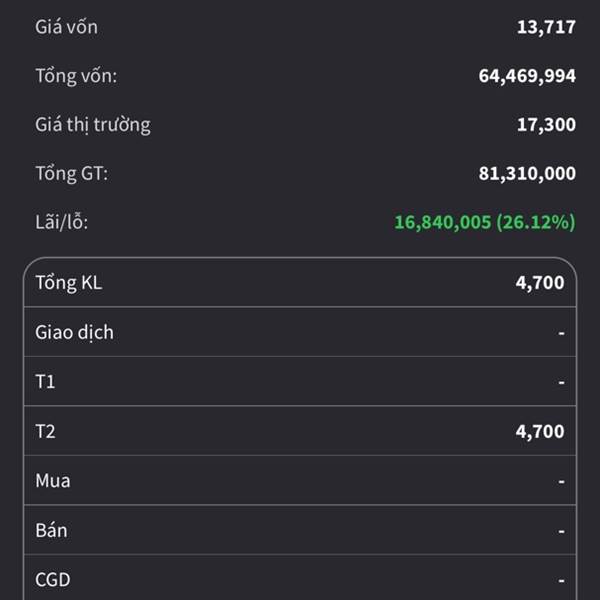Tap the 17,300 market price value
Screen dimensions: 600x600
coord(546,125)
